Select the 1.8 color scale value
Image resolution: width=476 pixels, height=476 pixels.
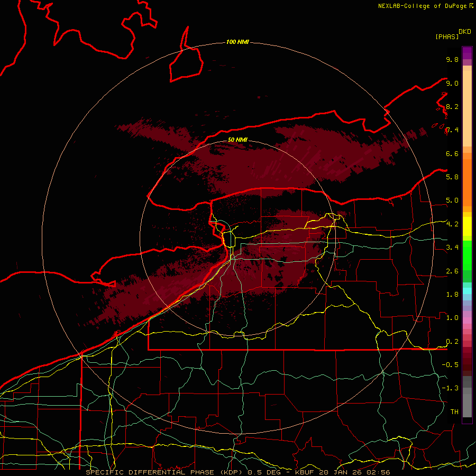[452, 294]
